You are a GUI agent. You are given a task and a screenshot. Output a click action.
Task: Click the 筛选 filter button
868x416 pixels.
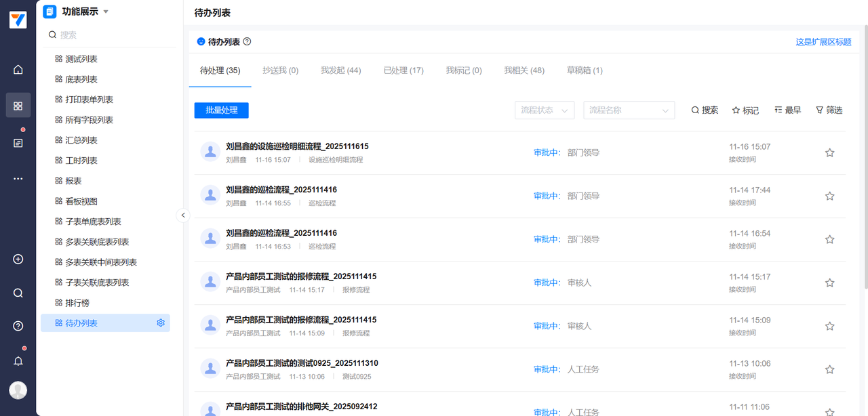click(x=829, y=110)
